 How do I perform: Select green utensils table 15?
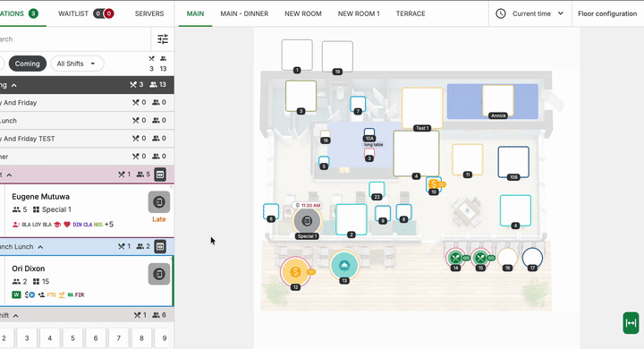click(x=480, y=258)
